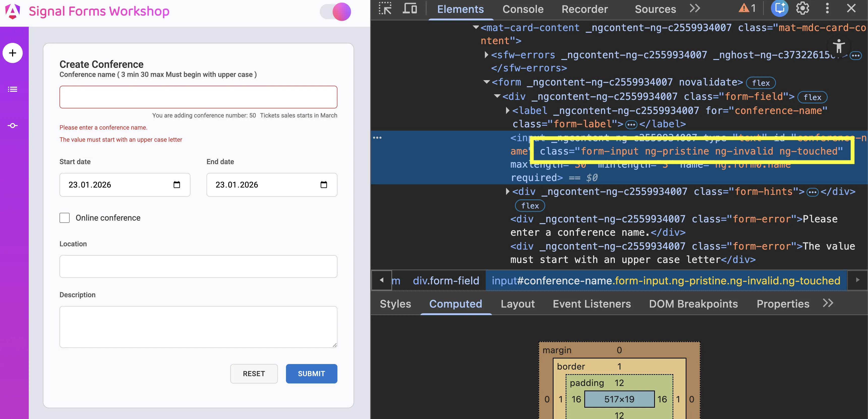The image size is (868, 419).
Task: Open the DevTools three-dot menu
Action: (827, 8)
